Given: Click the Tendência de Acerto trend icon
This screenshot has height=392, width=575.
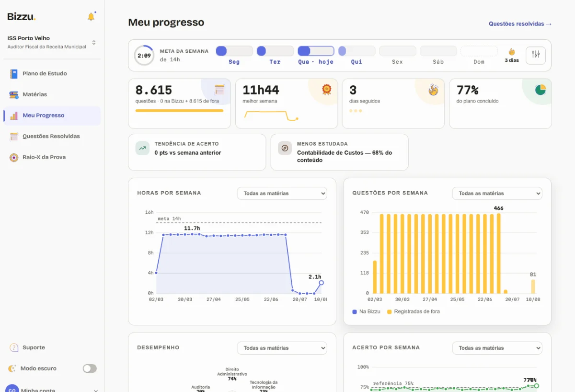Looking at the screenshot, I should [142, 148].
